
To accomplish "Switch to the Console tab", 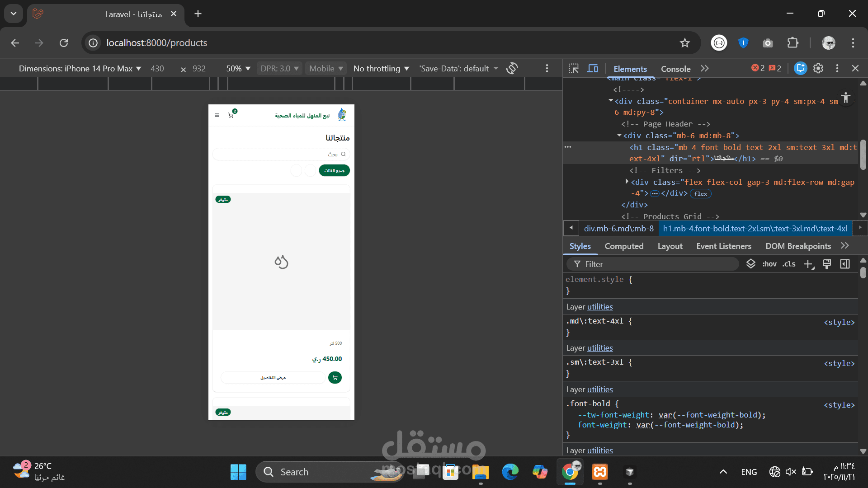I will (675, 69).
